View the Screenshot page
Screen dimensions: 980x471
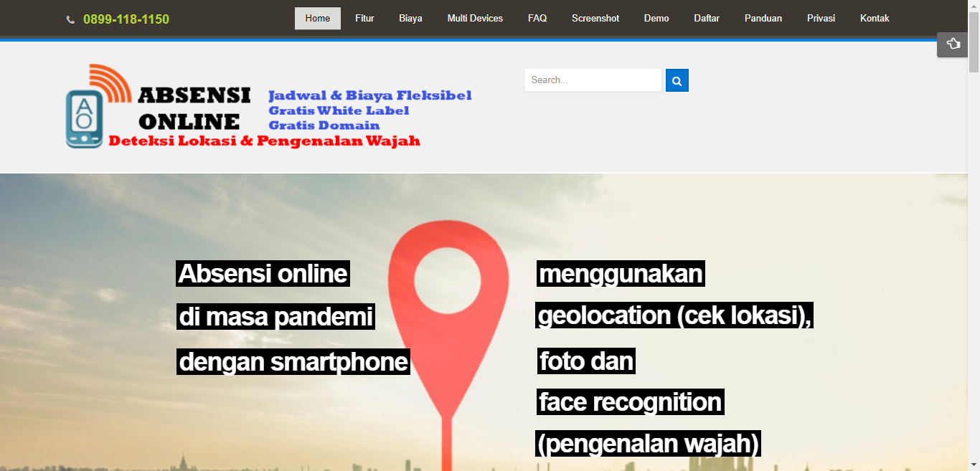(x=595, y=19)
